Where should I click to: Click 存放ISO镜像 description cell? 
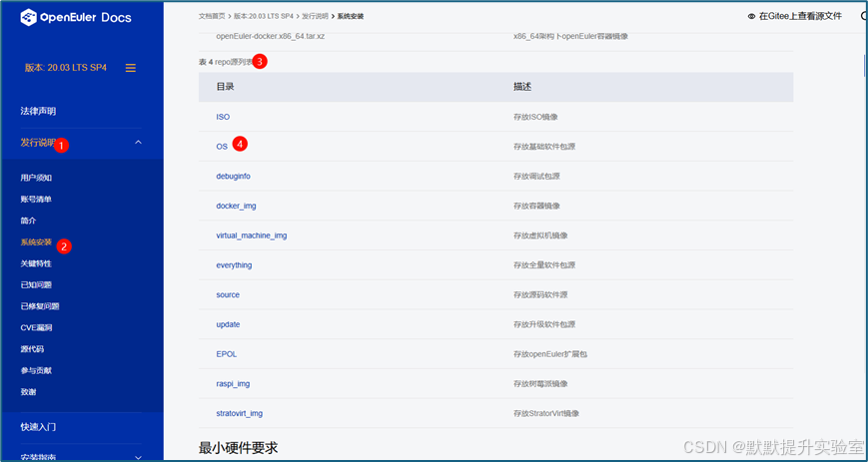tap(535, 117)
